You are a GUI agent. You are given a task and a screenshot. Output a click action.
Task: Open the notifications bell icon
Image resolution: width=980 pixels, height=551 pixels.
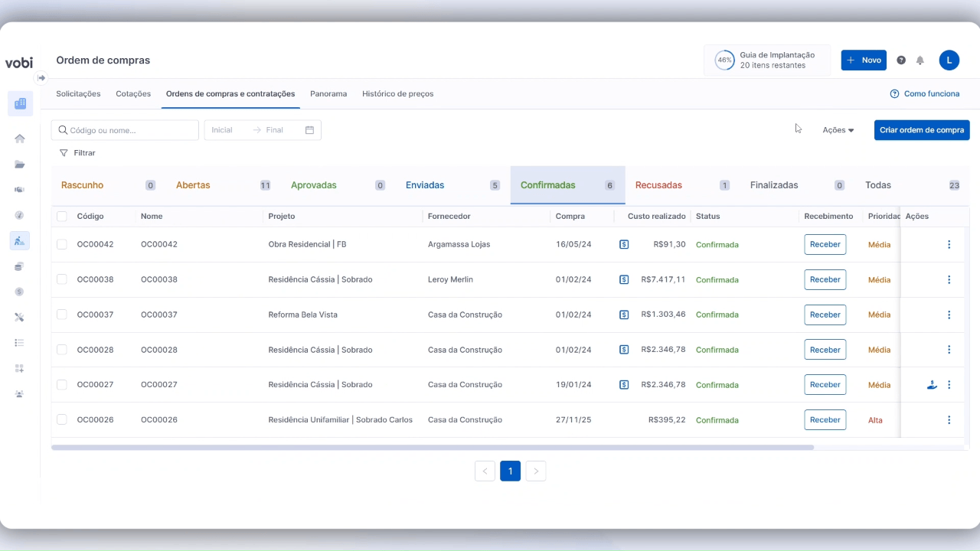pos(920,60)
